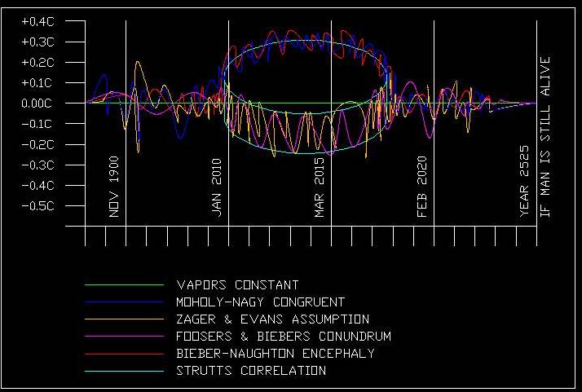Click the green Vapors Constant legend line

point(124,285)
